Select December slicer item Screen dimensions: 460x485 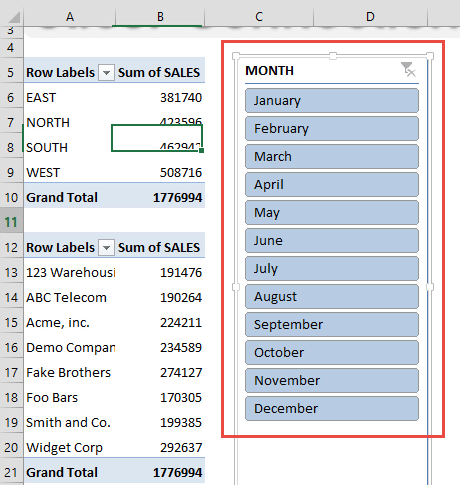pyautogui.click(x=332, y=408)
